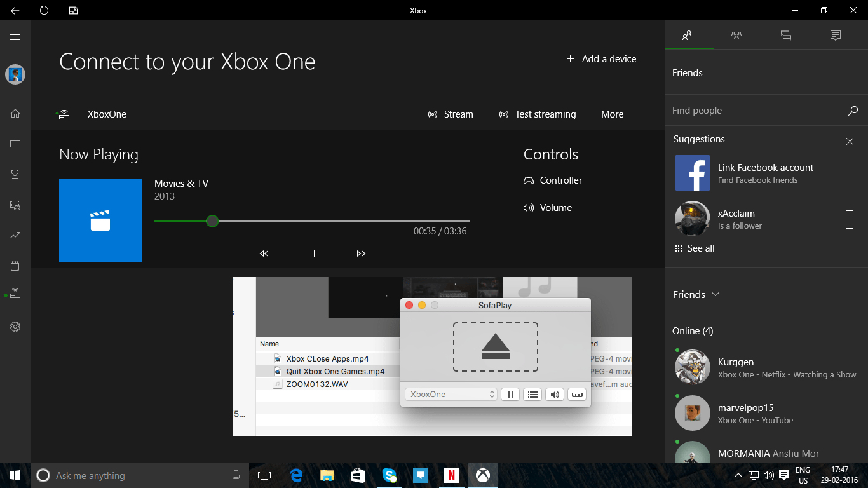868x488 pixels.
Task: Open SofaPlay playlist button
Action: 532,395
